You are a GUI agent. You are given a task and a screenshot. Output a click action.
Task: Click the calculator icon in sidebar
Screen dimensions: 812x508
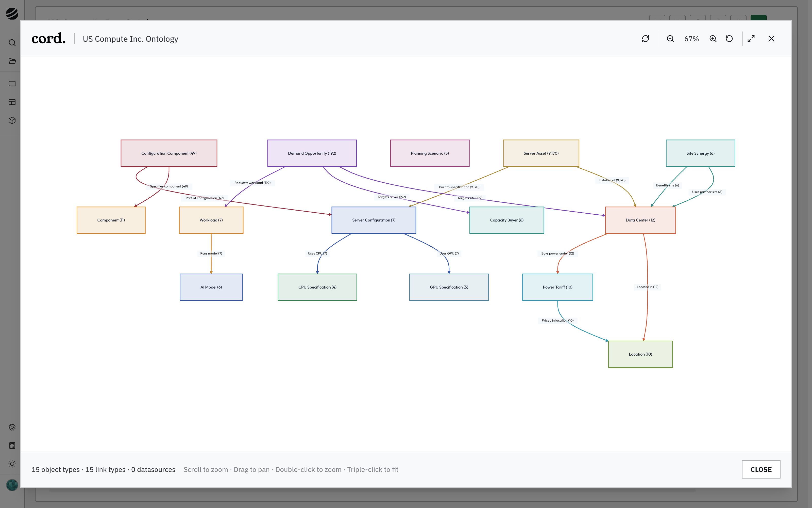pos(12,446)
